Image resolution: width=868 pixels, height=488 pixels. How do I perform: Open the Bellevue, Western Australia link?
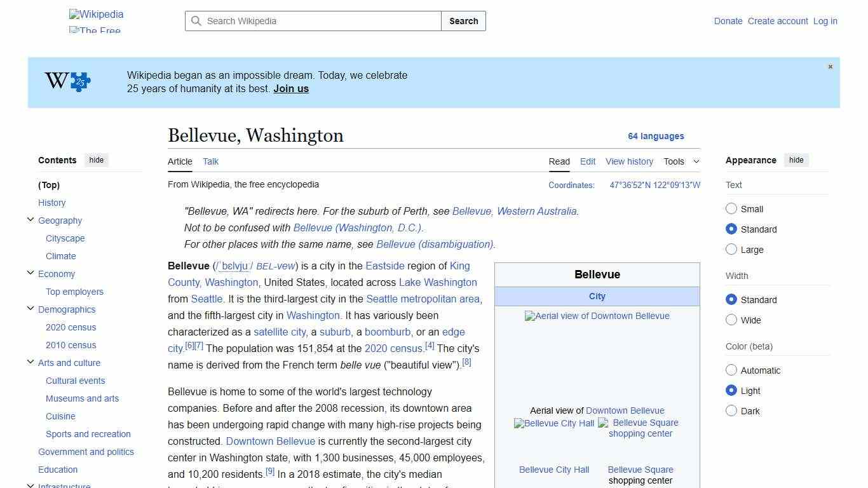point(515,211)
